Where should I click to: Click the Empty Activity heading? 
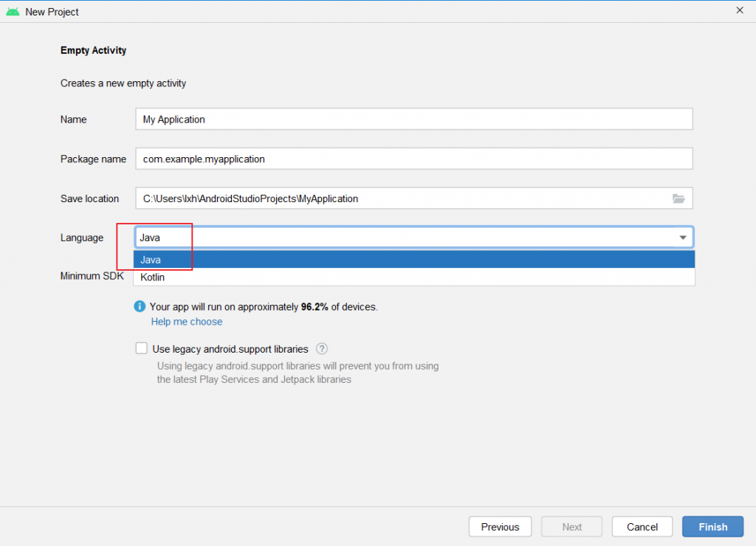(x=94, y=51)
